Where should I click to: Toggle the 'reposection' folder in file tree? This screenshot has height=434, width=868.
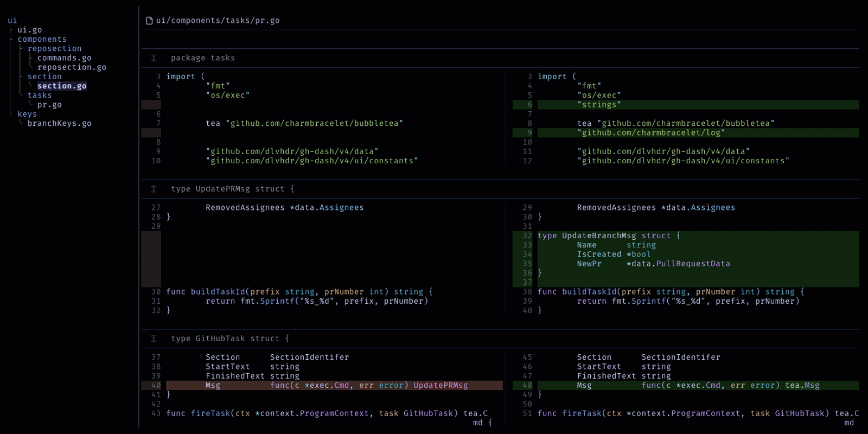click(x=54, y=48)
